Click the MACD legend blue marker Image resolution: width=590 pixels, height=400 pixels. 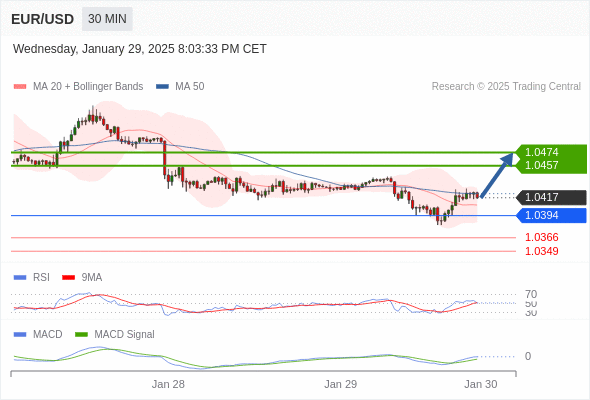tap(20, 334)
